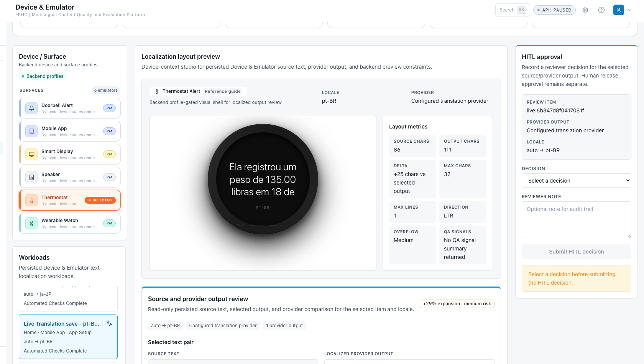This screenshot has height=364, width=644.
Task: Click the DIRECTION LTR metric
Action: tap(463, 212)
